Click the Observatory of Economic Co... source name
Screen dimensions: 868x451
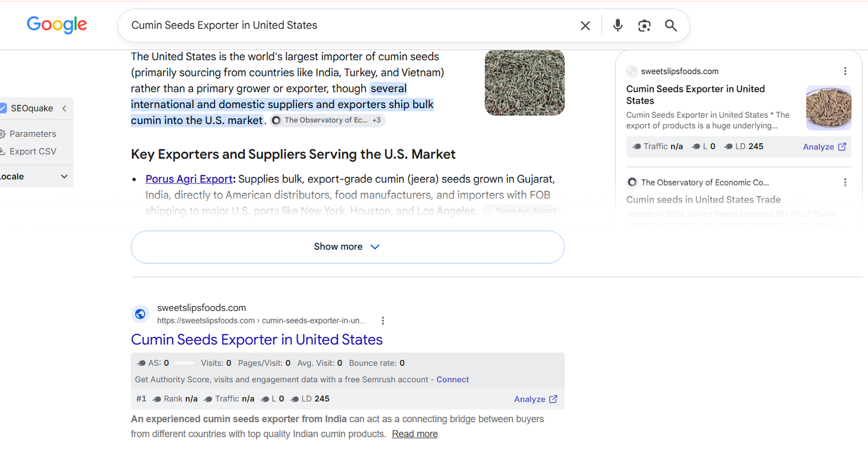point(705,182)
